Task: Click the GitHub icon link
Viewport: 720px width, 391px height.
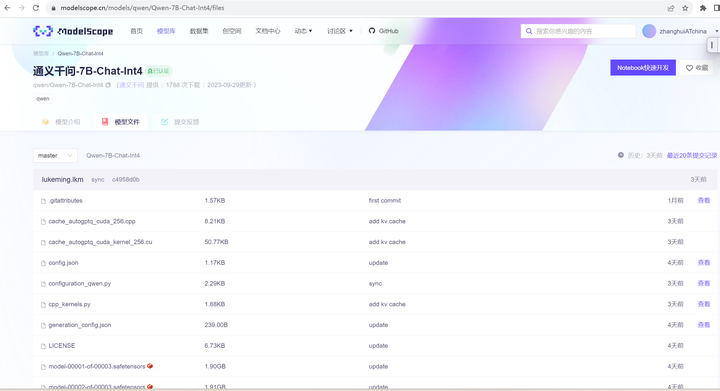Action: pyautogui.click(x=372, y=31)
